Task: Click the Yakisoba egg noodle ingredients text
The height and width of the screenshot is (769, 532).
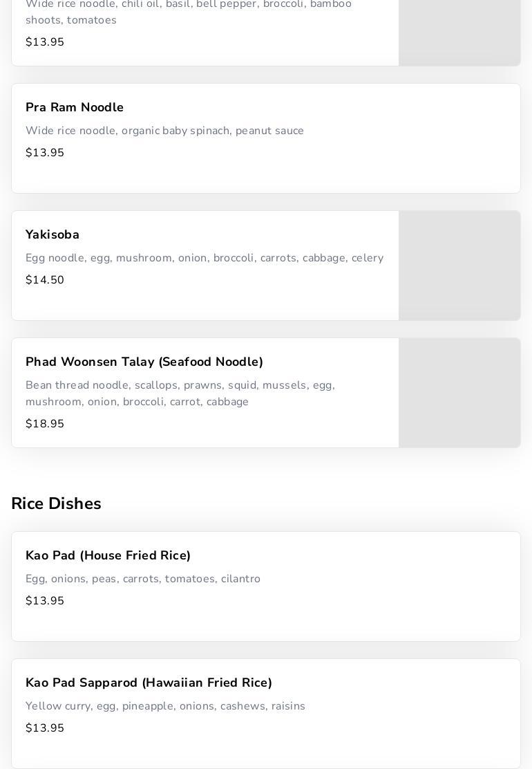Action: pyautogui.click(x=205, y=258)
